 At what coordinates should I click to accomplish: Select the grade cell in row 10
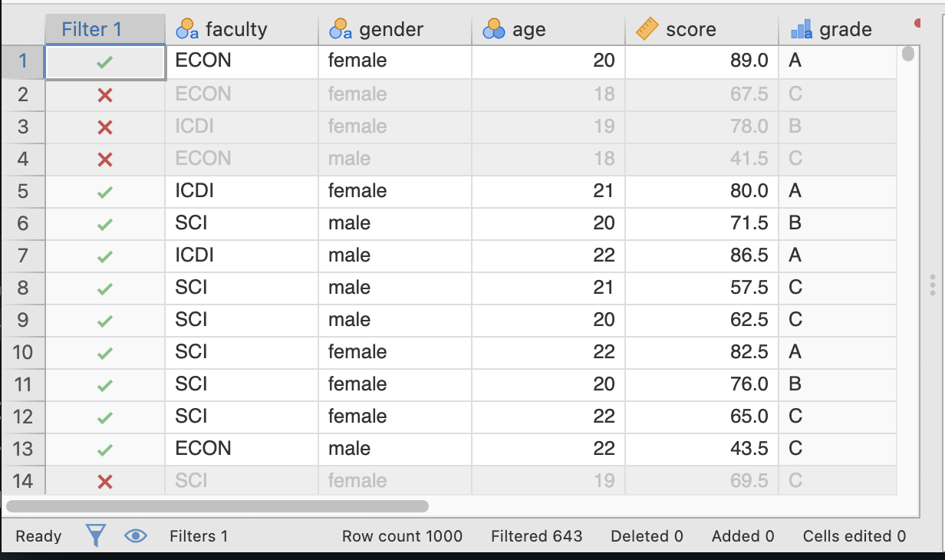click(x=836, y=352)
